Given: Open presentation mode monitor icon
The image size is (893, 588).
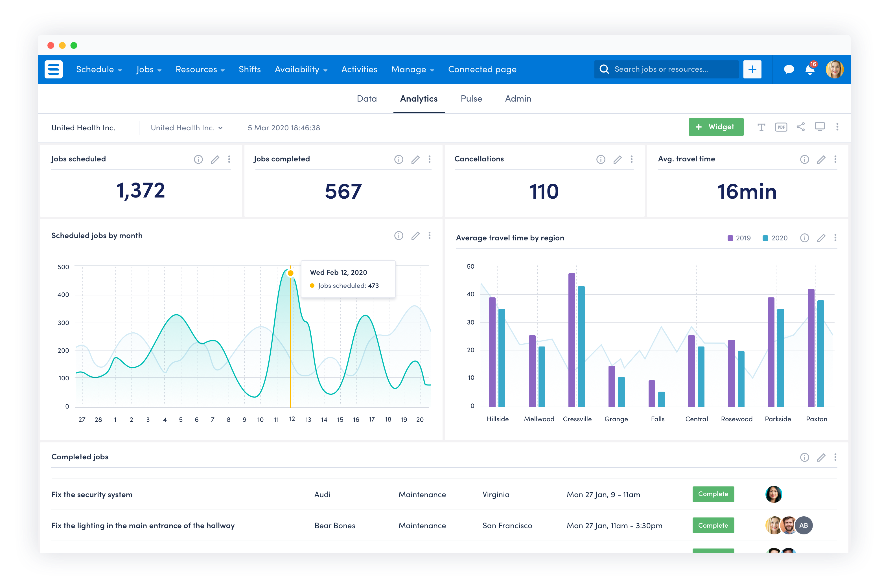Looking at the screenshot, I should coord(819,127).
